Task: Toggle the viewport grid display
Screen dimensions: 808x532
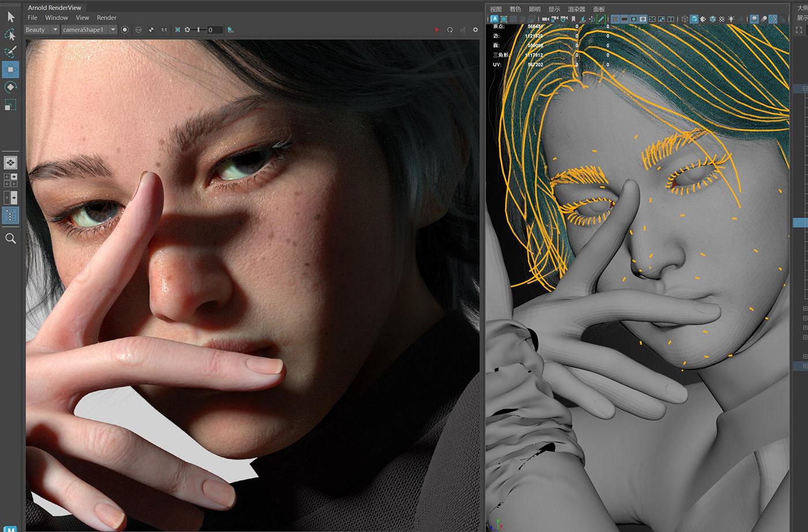Action: pos(615,19)
